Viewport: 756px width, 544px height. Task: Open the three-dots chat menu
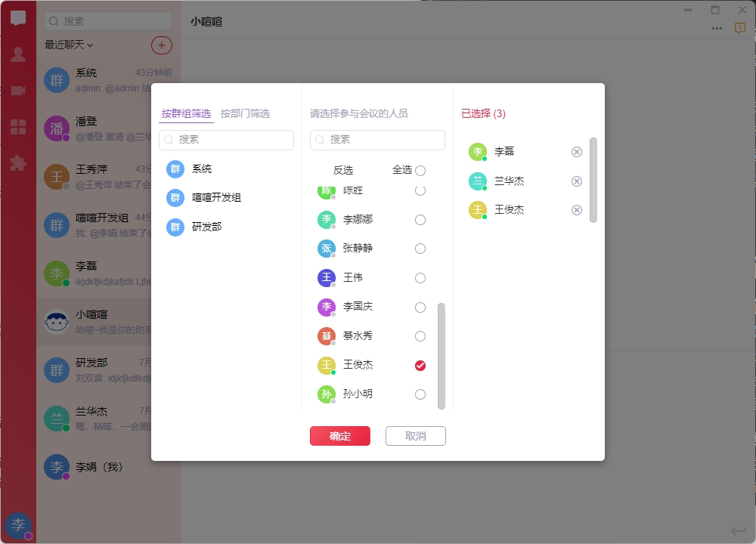[717, 28]
